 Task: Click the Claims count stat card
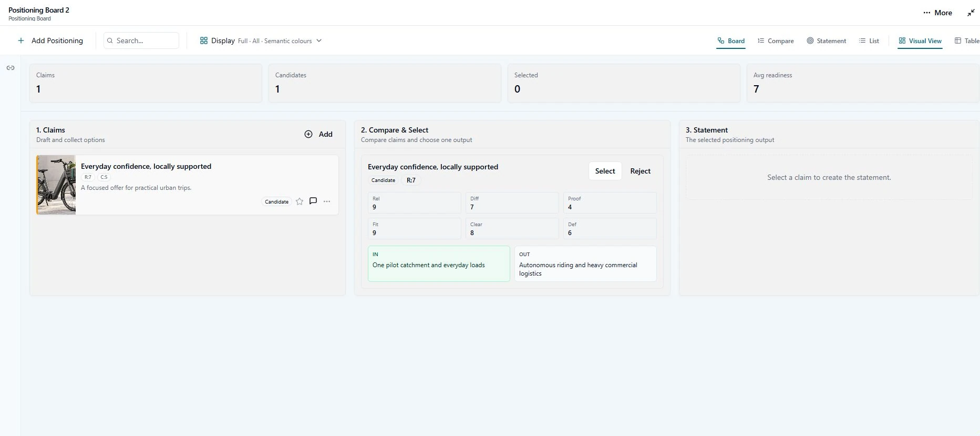point(146,83)
